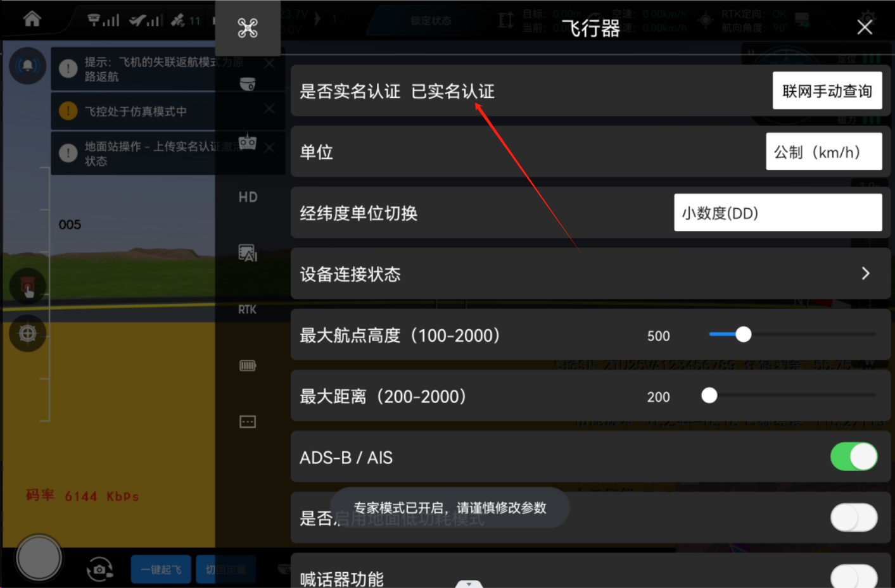
Task: Tap the 切固定翼 button
Action: [x=225, y=570]
